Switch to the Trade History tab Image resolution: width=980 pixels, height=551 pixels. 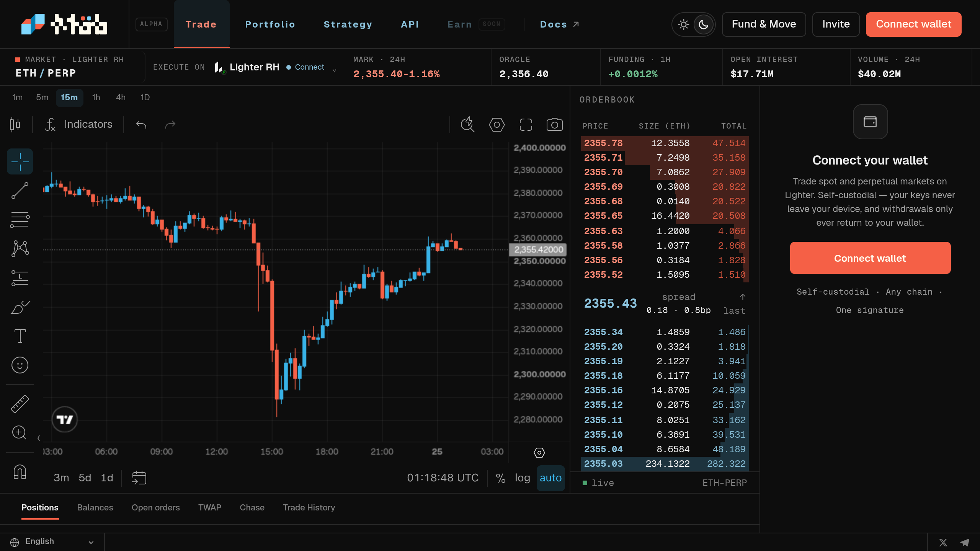309,507
